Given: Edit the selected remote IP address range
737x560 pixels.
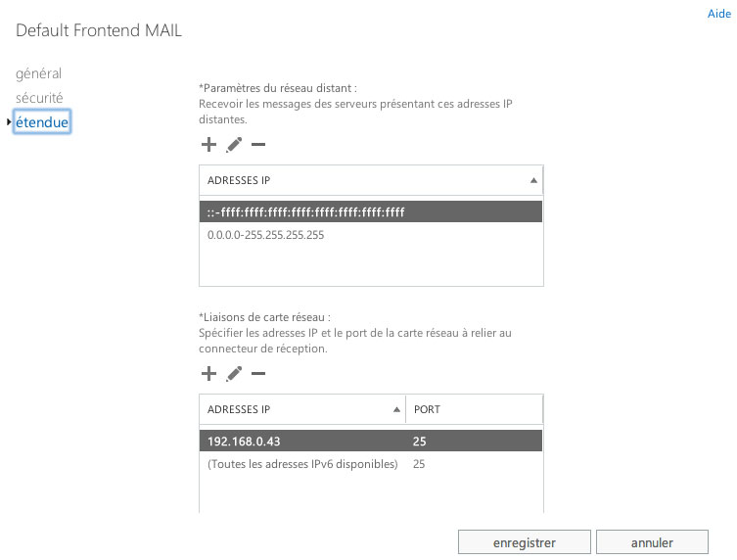Looking at the screenshot, I should point(233,145).
